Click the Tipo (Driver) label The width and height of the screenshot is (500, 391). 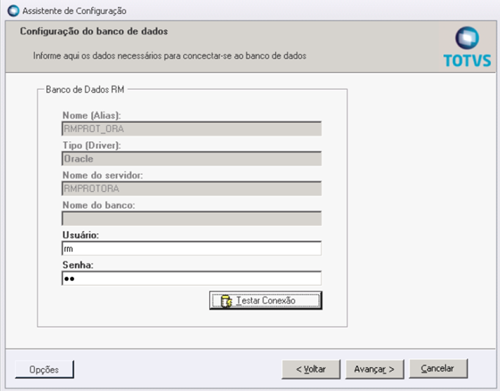92,145
